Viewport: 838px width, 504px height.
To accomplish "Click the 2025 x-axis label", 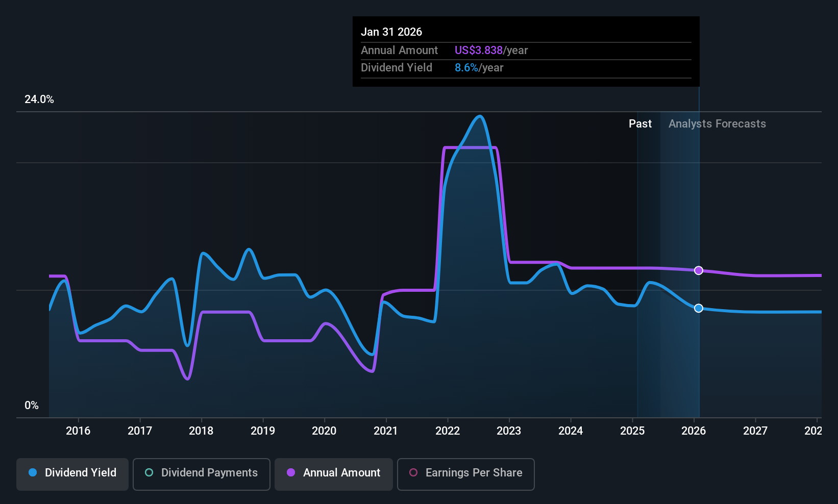I will tap(632, 431).
